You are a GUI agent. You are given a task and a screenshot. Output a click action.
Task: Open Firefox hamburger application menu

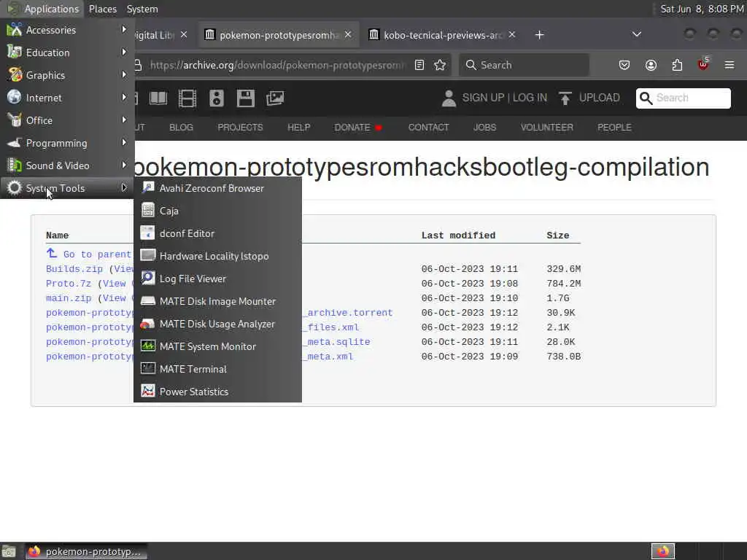point(729,65)
